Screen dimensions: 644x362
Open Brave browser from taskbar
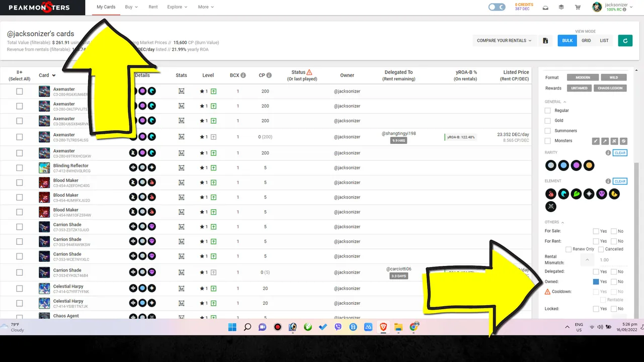[x=383, y=327]
